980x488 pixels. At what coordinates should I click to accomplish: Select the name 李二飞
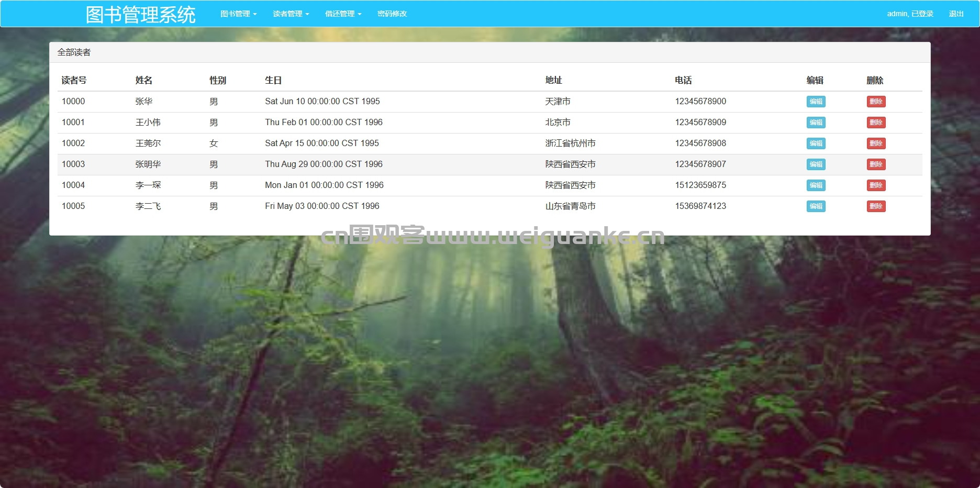click(148, 206)
